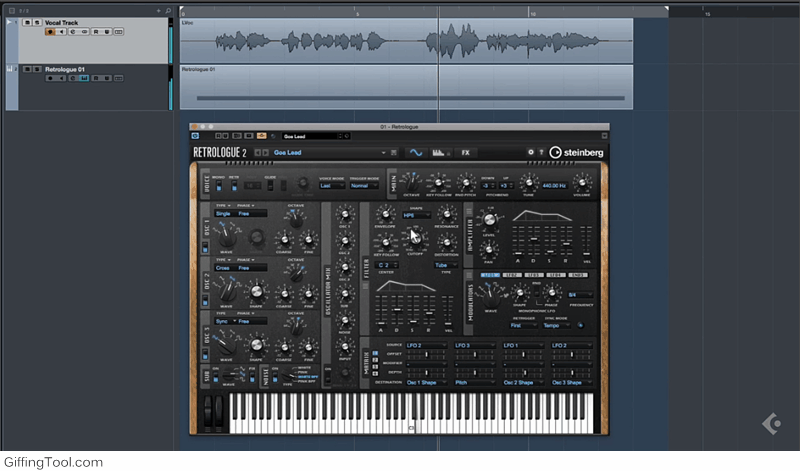Screen dimensions: 800x471
Task: Solo the Vocal Track with S button
Action: [37, 22]
